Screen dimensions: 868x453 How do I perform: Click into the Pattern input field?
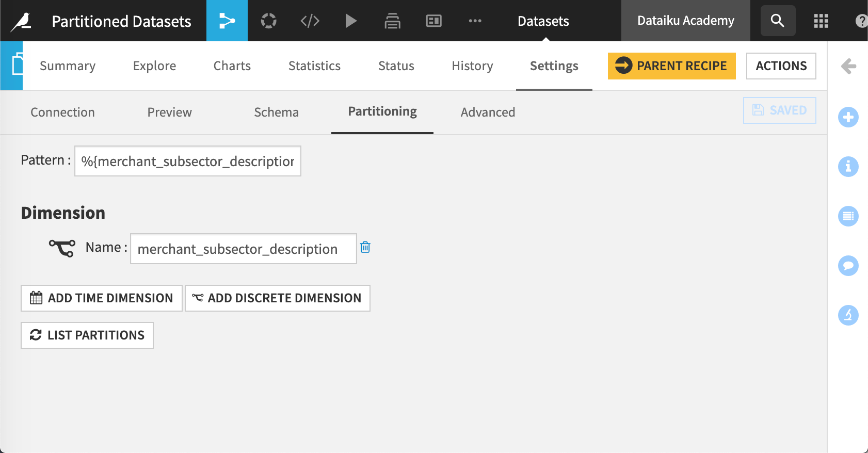coord(188,161)
